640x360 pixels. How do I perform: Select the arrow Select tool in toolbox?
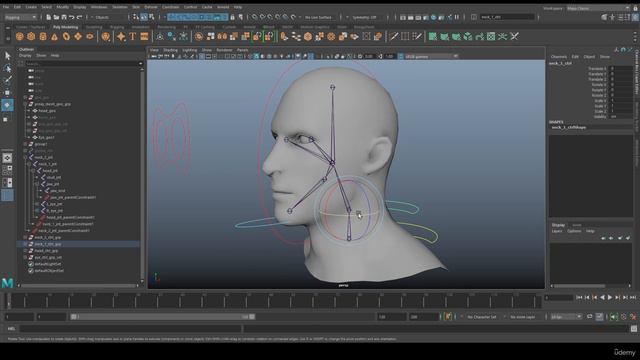tap(7, 56)
